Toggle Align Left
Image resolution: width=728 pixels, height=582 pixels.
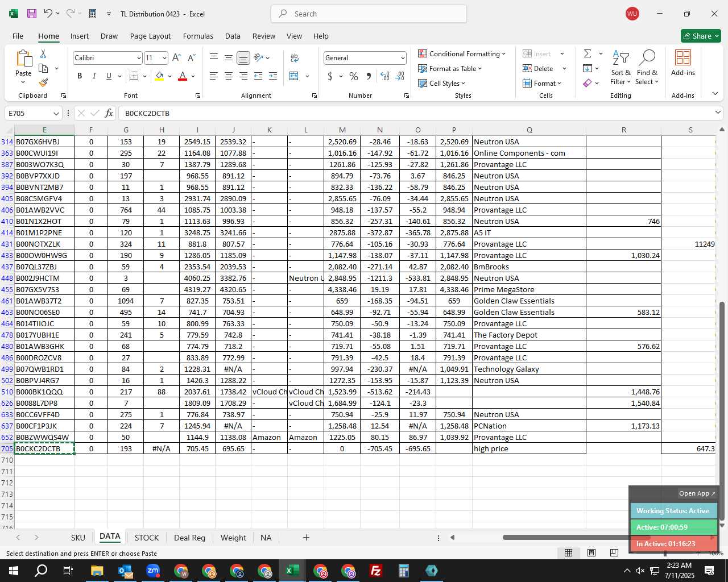click(214, 76)
